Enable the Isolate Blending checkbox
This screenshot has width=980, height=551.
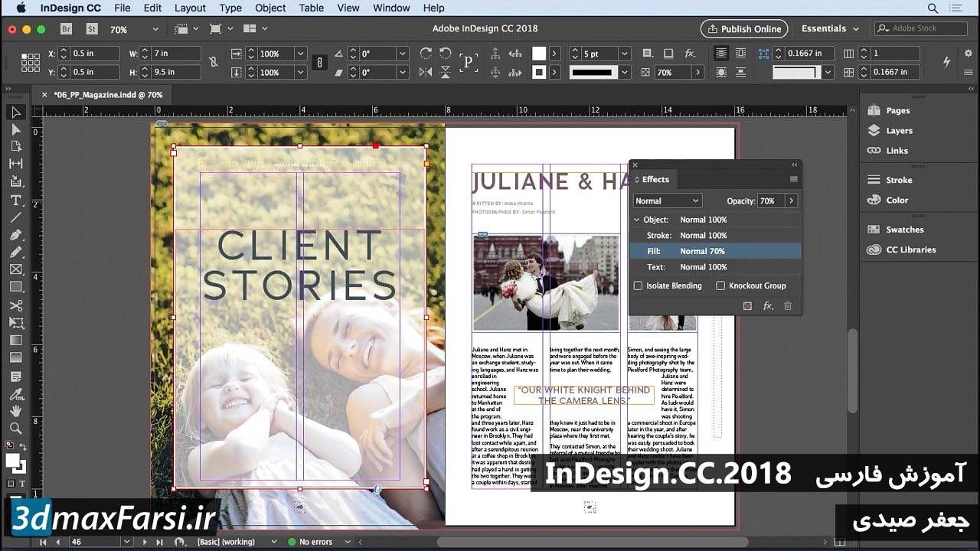639,285
